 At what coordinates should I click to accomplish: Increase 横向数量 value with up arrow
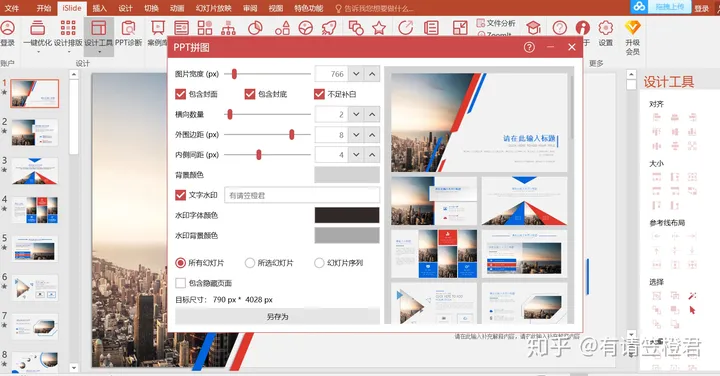click(372, 114)
